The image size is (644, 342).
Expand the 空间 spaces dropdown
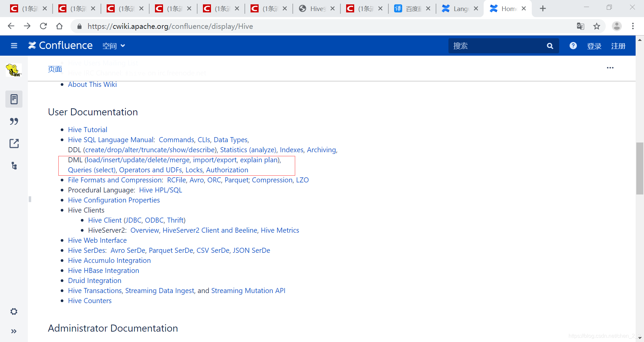coord(114,46)
